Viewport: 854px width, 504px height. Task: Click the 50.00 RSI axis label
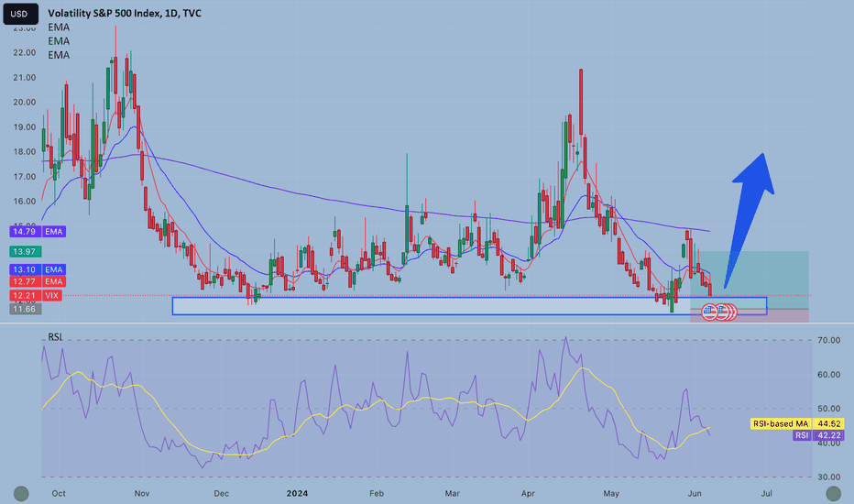click(x=829, y=409)
